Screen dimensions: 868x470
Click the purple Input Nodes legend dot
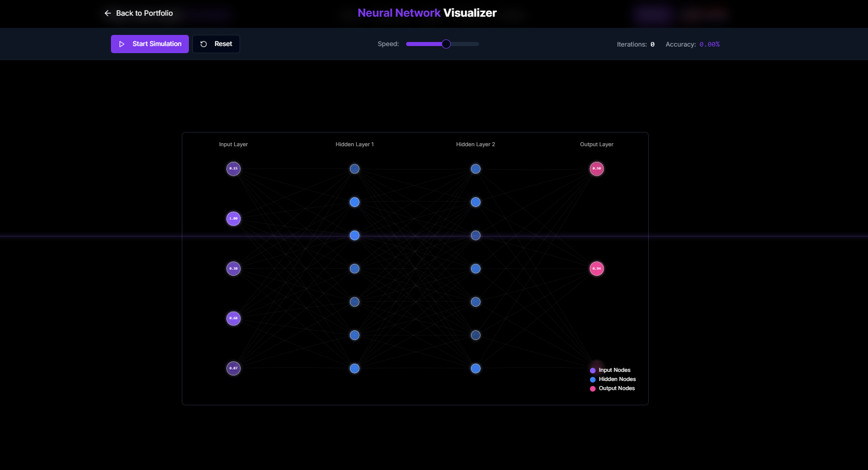[x=593, y=370]
